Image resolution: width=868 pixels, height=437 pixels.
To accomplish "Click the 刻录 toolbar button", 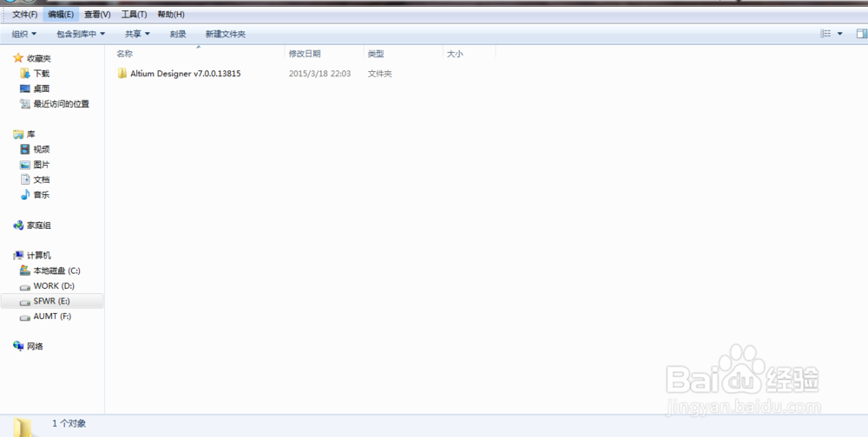I will pos(178,35).
